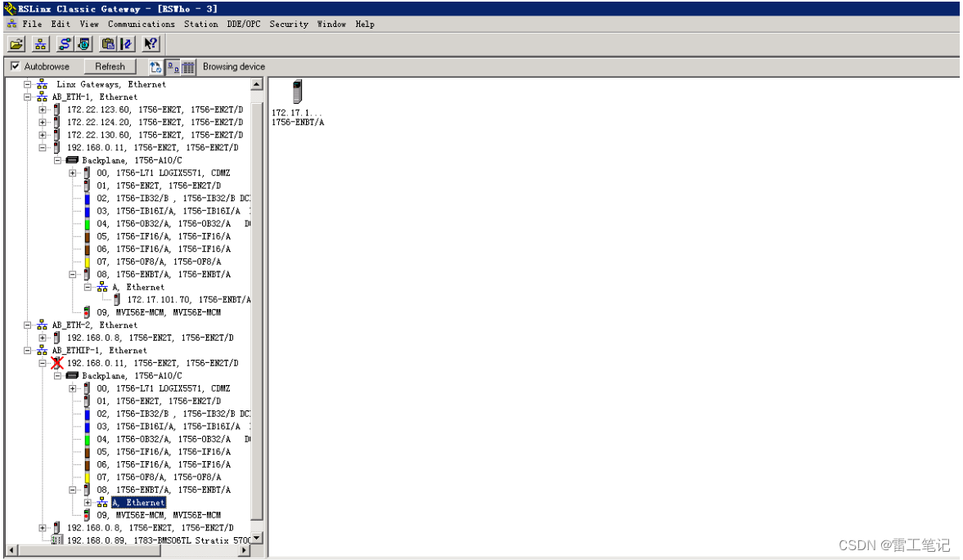Image resolution: width=963 pixels, height=560 pixels.
Task: Activate the What's This help cursor icon
Action: [x=151, y=44]
